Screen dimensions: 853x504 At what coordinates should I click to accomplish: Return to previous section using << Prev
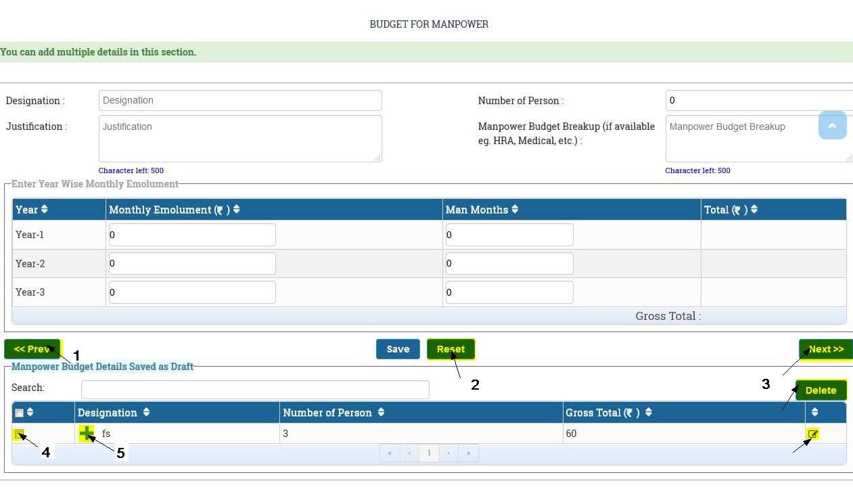(x=32, y=349)
